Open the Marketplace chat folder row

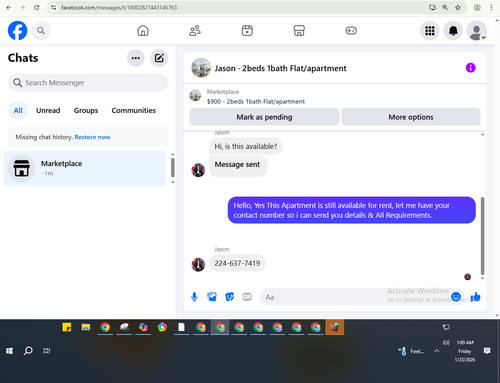[85, 168]
